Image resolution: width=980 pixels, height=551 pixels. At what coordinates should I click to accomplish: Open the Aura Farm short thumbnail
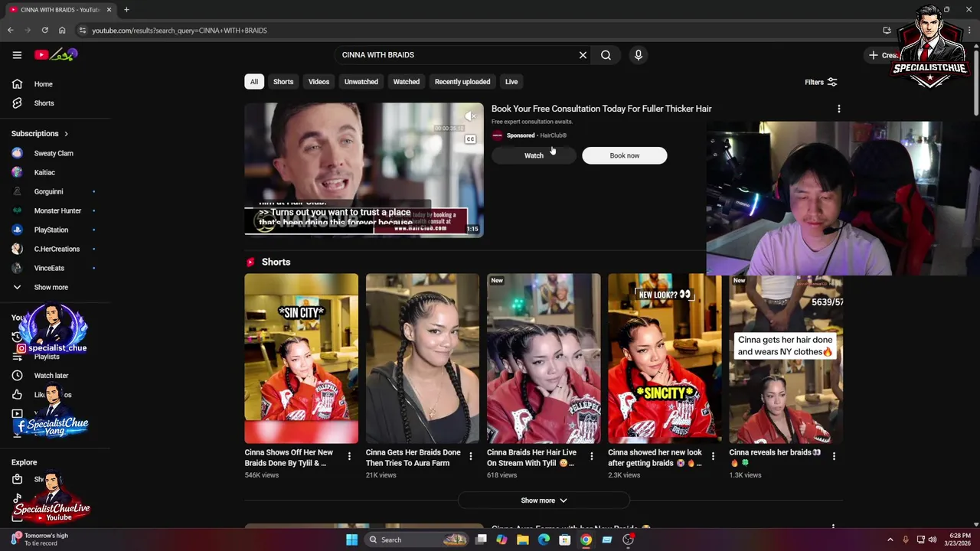(422, 358)
